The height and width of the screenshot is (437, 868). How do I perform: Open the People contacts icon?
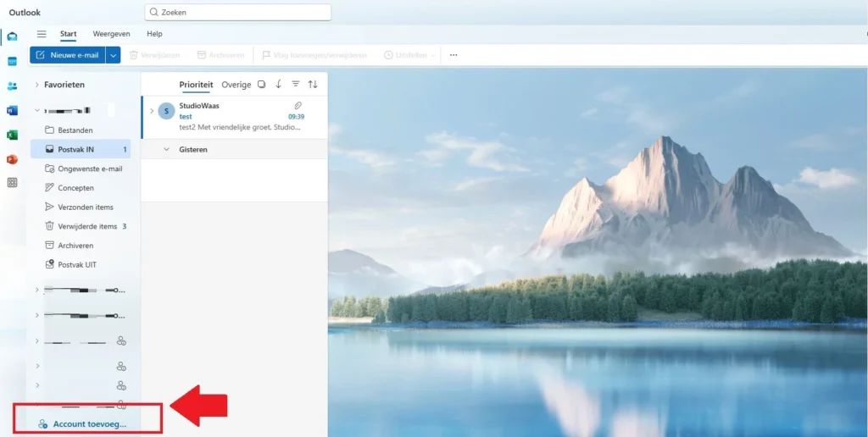(12, 86)
